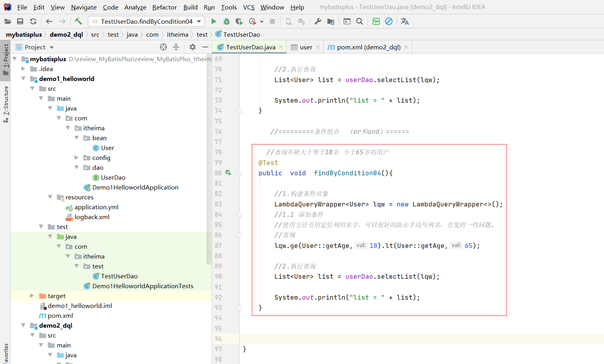Open Project Structure toolbar icon

pyautogui.click(x=331, y=21)
